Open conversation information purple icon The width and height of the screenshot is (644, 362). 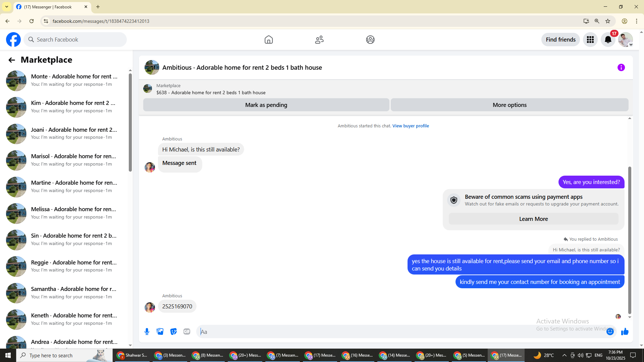(621, 67)
